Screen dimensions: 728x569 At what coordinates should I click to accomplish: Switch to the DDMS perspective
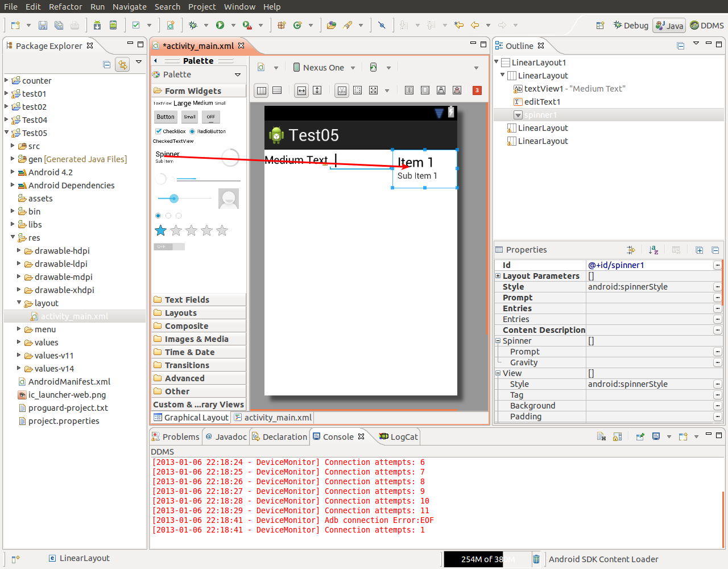pyautogui.click(x=707, y=26)
